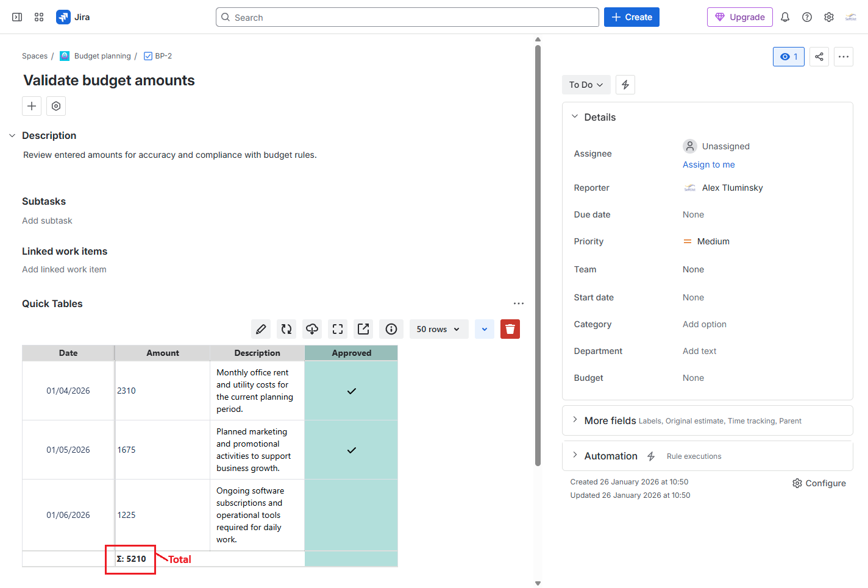Viewport: 868px width, 588px height.
Task: Show Quick Table info icon
Action: 391,329
